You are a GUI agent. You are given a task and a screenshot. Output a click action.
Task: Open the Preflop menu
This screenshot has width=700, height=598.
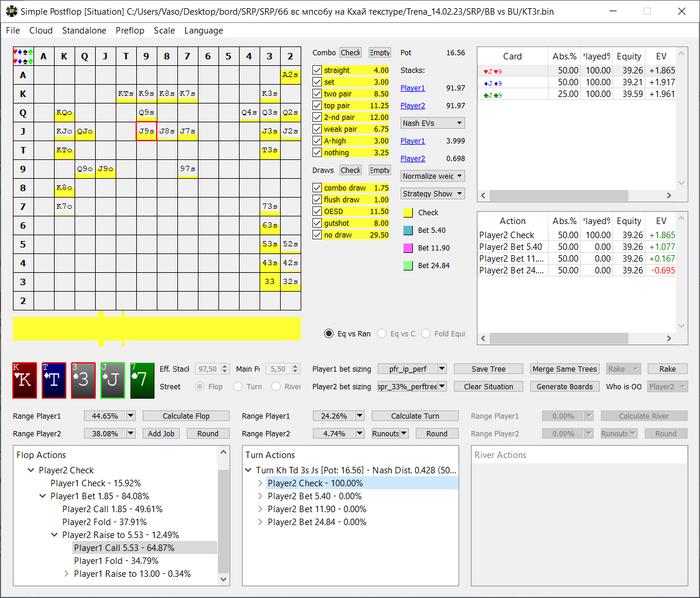point(129,30)
